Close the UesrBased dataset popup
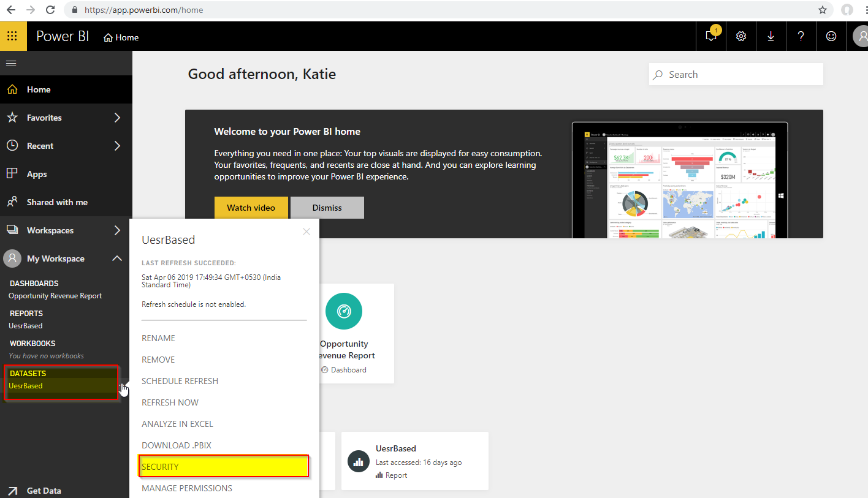 click(306, 232)
